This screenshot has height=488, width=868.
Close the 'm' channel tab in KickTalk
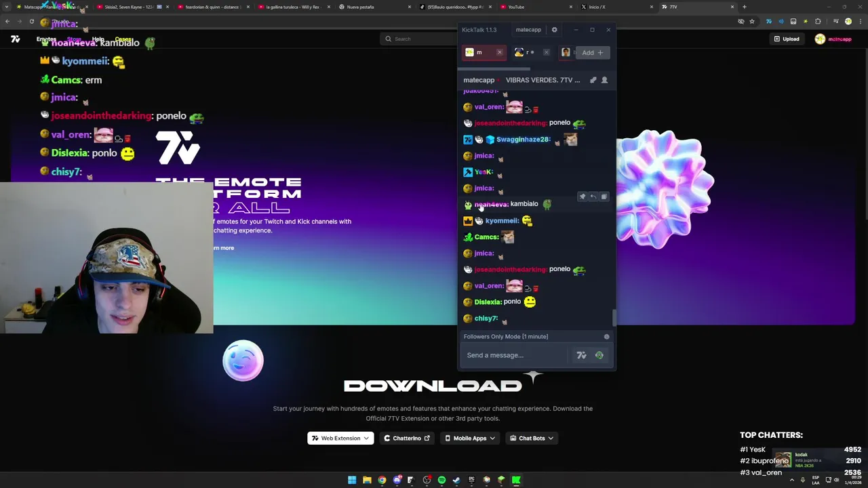499,52
